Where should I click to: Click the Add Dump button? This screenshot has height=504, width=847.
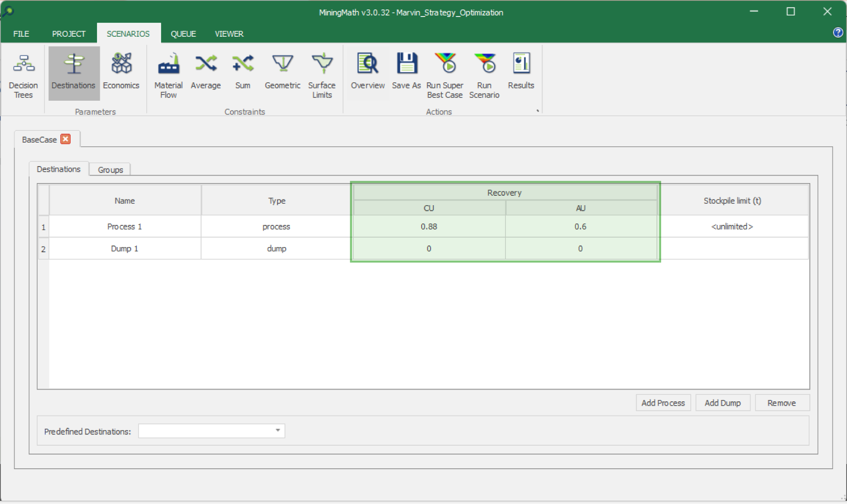[722, 403]
